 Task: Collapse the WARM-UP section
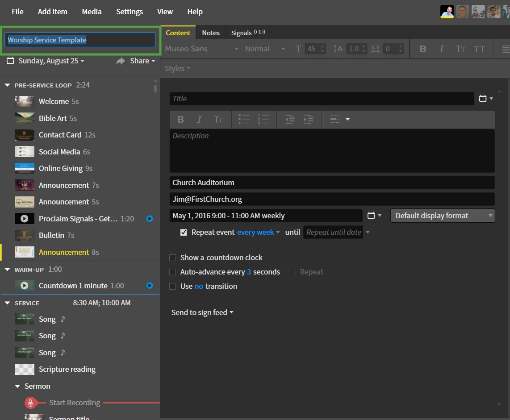(8, 270)
